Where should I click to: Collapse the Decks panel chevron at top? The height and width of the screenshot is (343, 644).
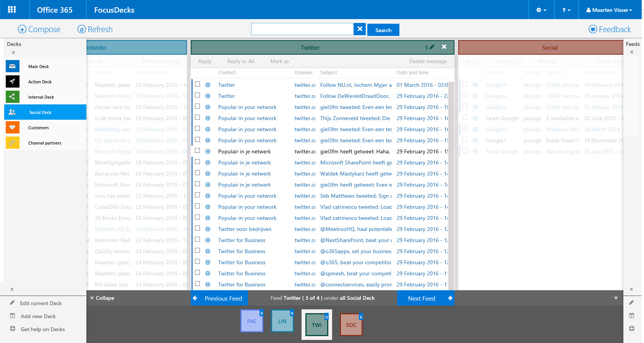click(x=13, y=52)
